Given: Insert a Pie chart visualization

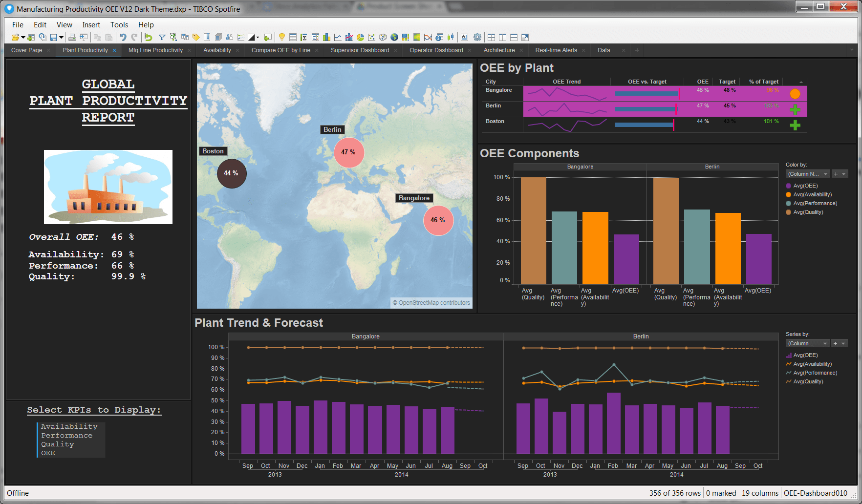Looking at the screenshot, I should click(x=360, y=37).
